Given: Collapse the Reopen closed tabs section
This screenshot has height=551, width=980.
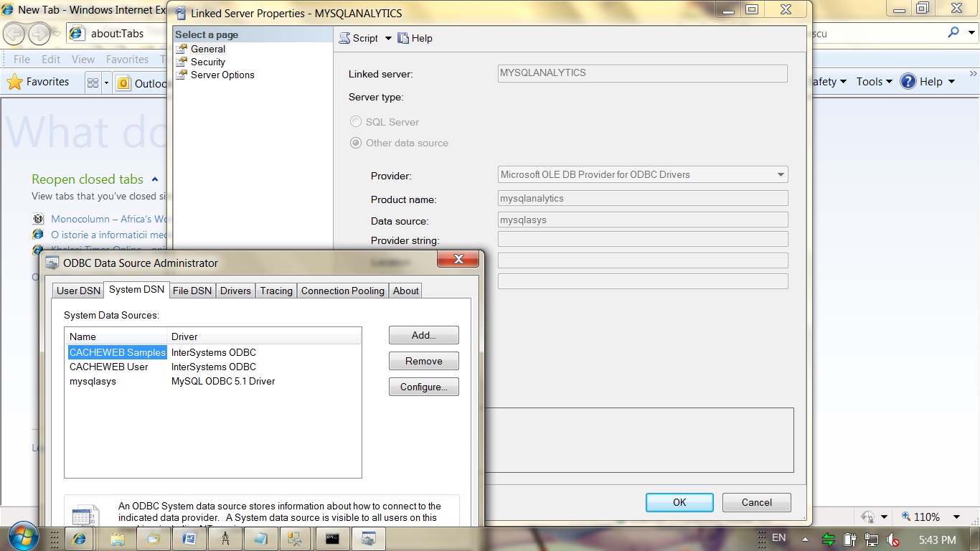Looking at the screenshot, I should pyautogui.click(x=155, y=179).
